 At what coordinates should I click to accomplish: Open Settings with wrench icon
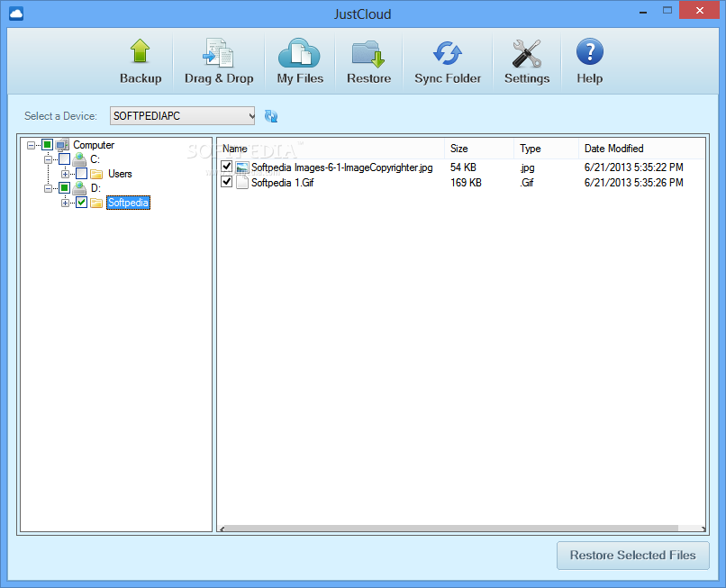[x=527, y=61]
